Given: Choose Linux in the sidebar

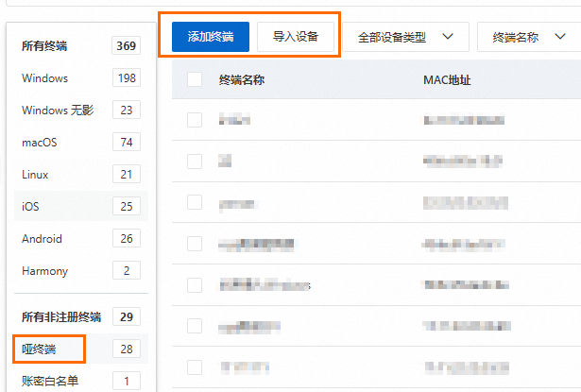Looking at the screenshot, I should [x=35, y=175].
